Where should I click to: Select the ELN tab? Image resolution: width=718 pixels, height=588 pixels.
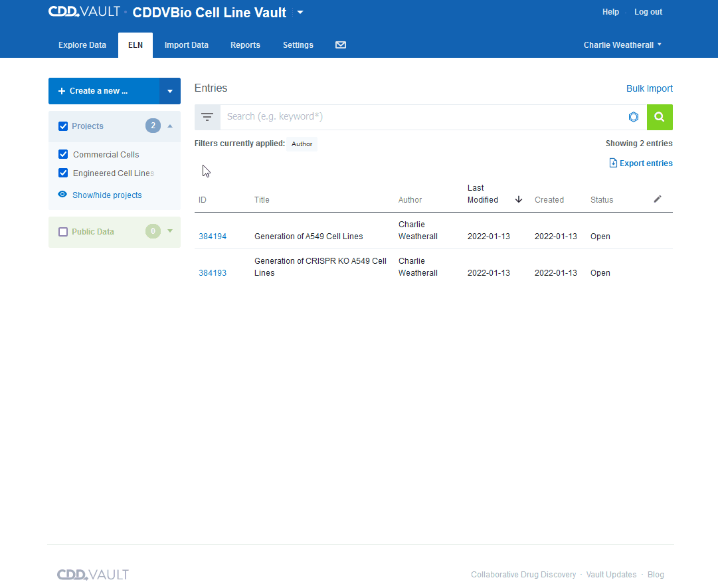[x=135, y=45]
